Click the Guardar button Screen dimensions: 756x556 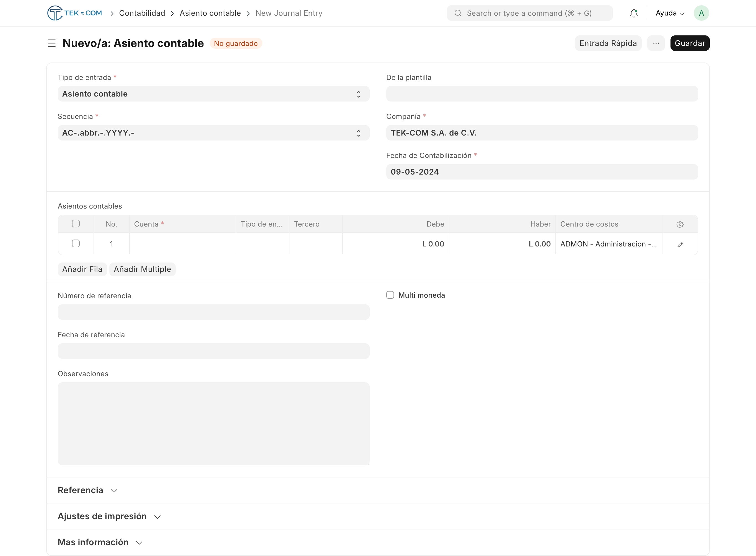pyautogui.click(x=690, y=43)
